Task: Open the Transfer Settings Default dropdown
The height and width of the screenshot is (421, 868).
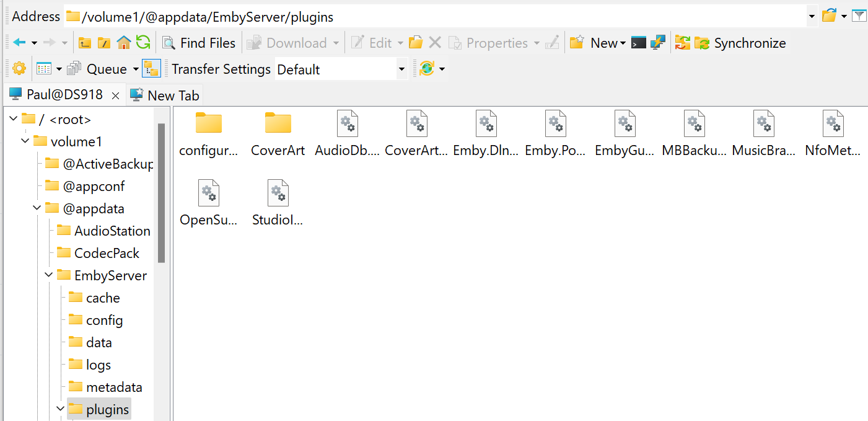Action: 401,68
